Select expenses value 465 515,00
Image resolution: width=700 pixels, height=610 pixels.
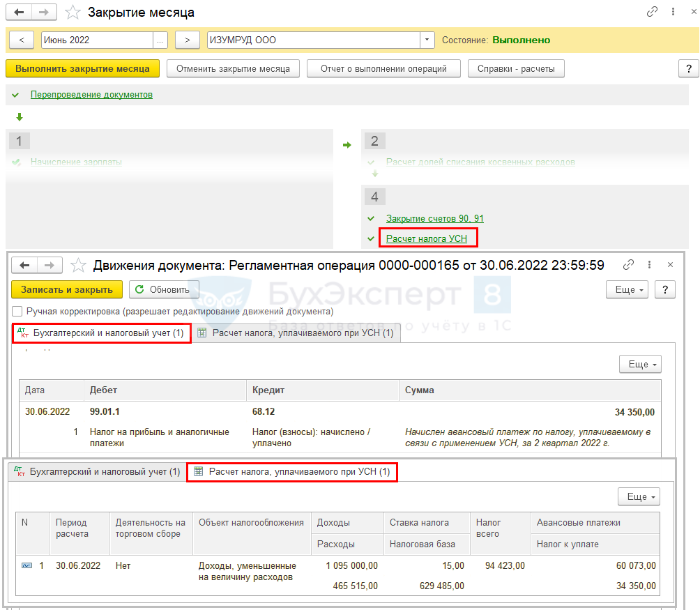356,586
